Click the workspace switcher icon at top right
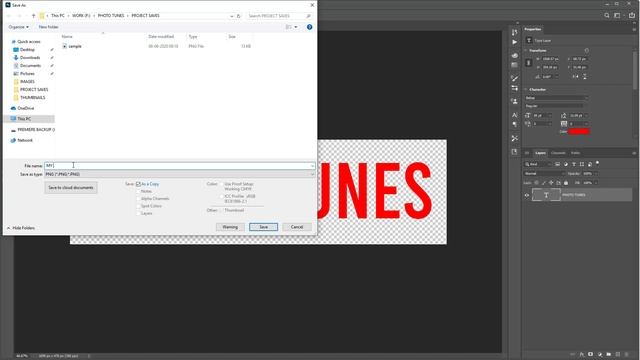 (x=618, y=16)
